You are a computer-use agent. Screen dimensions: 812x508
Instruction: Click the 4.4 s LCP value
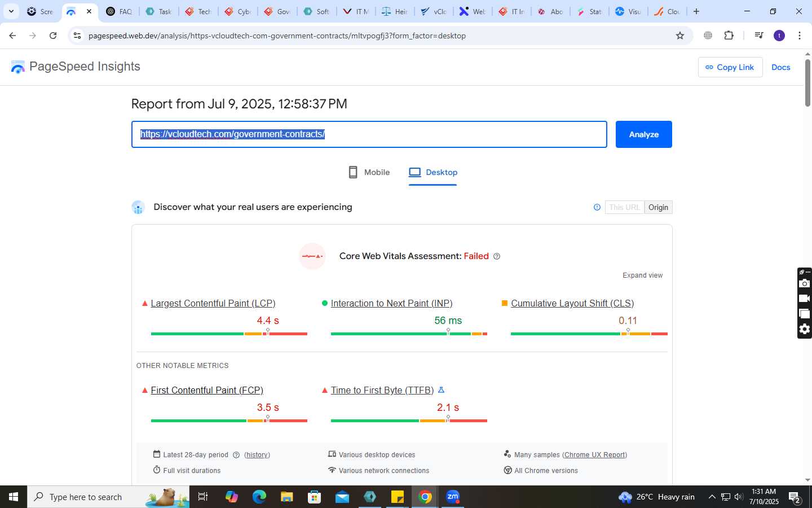tap(268, 321)
